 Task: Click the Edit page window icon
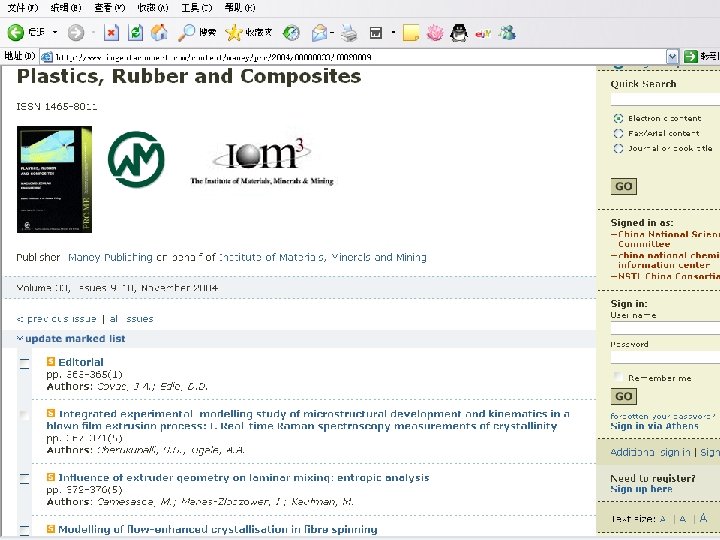(x=376, y=33)
